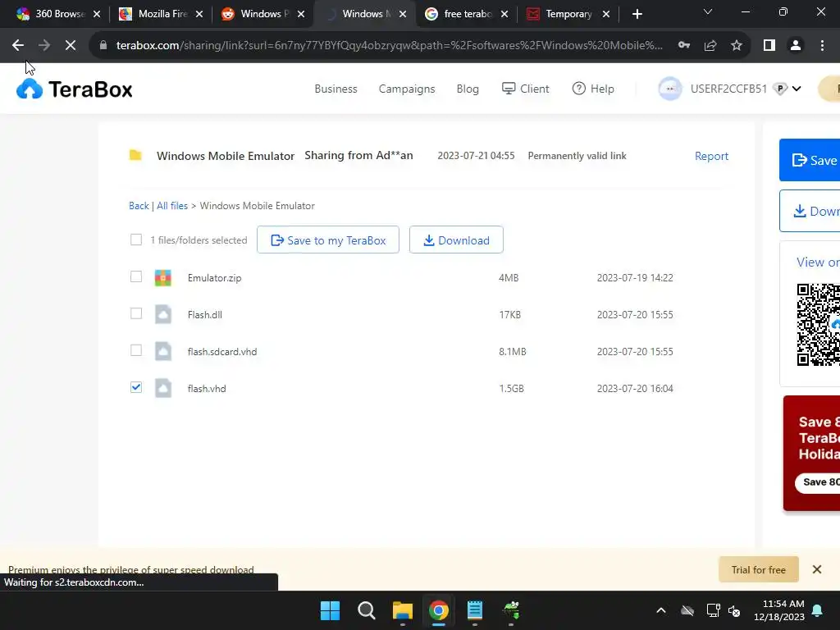Click the flash.vhd file name
Screen dimensions: 840x630
point(207,389)
